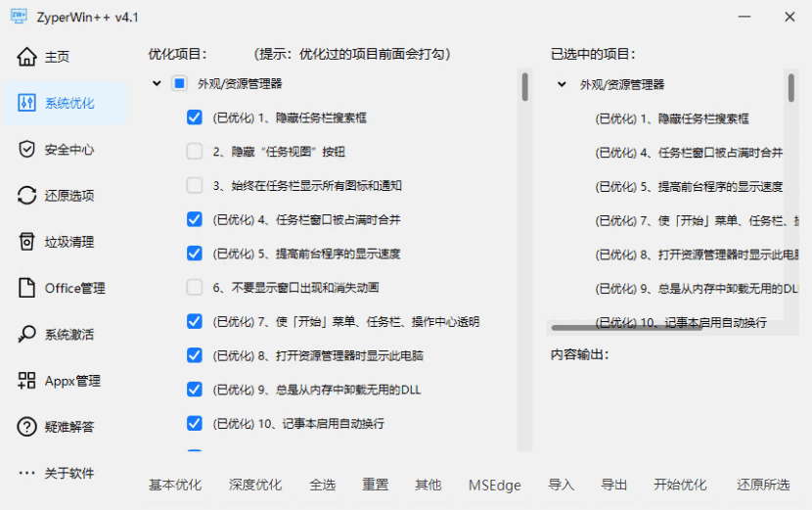812x510 pixels.
Task: Uncheck 8、打开资源管理器时显示此电脑
Action: point(195,355)
